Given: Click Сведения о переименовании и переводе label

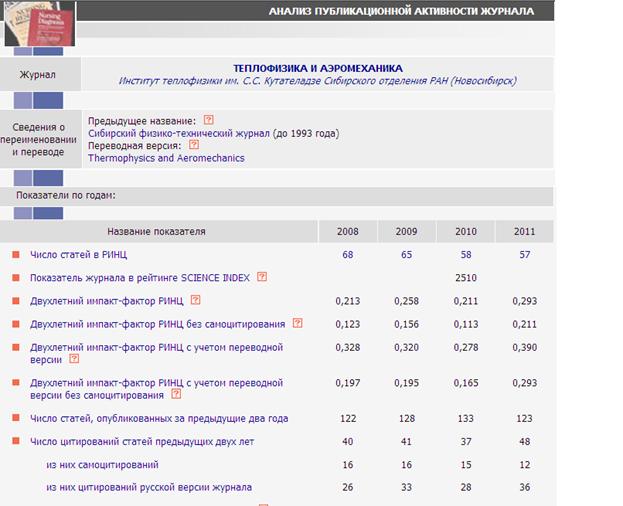Looking at the screenshot, I should point(39,139).
